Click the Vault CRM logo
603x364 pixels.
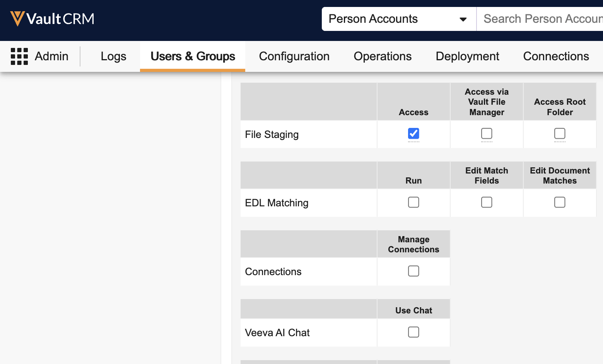tap(52, 19)
